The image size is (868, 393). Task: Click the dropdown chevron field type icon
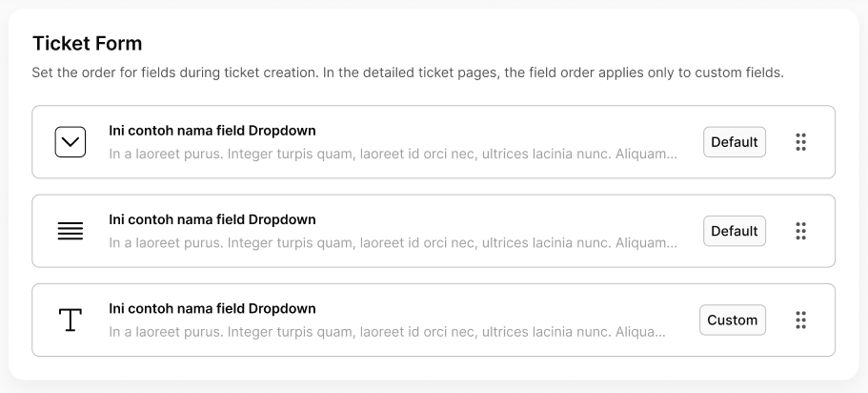[71, 142]
